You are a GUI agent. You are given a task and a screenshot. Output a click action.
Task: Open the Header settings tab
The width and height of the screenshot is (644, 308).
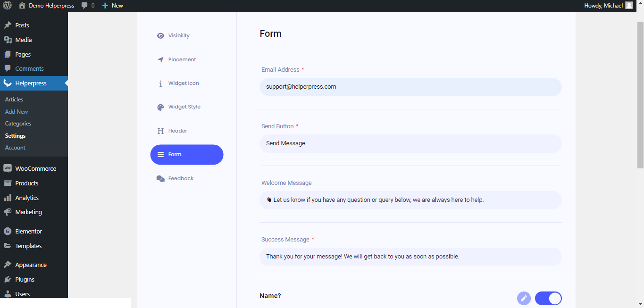187,131
